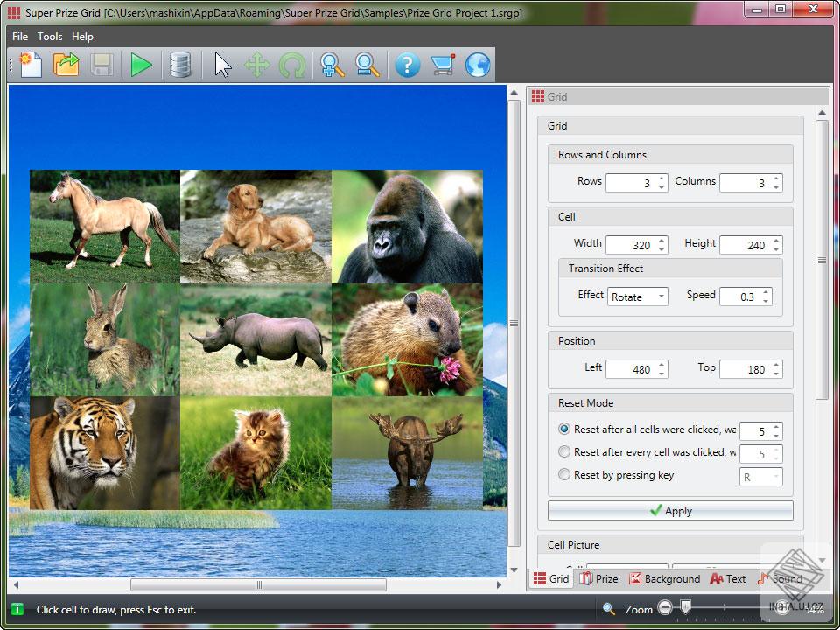This screenshot has height=630, width=840.
Task: Open the Tools menu
Action: [50, 37]
